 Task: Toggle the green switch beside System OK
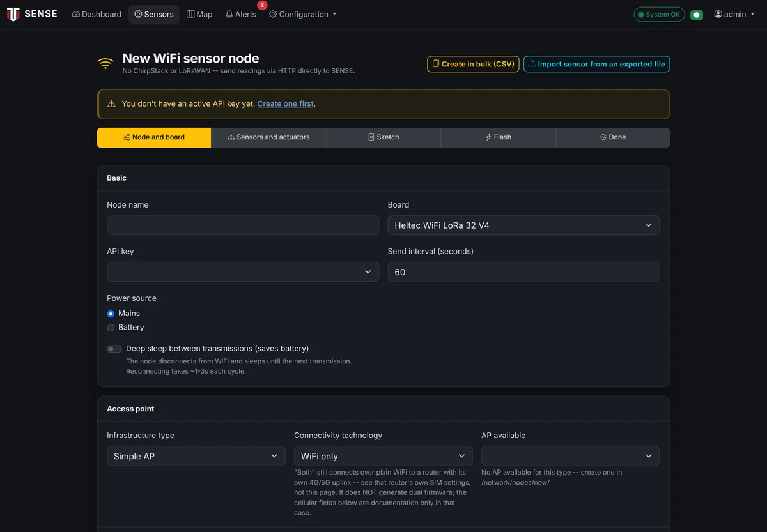(697, 15)
